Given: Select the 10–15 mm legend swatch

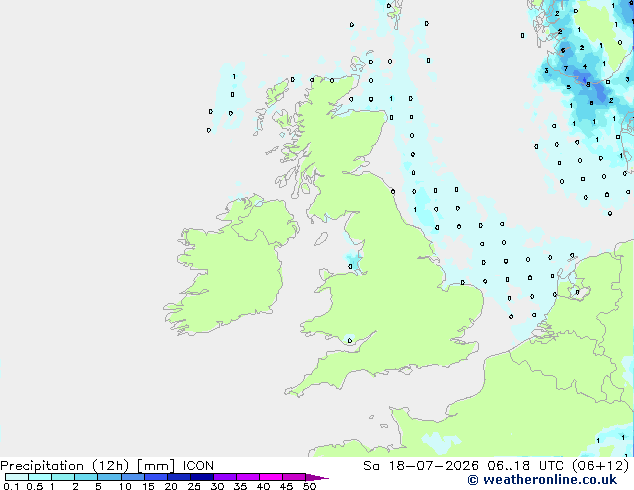Looking at the screenshot, I should pos(133,477).
